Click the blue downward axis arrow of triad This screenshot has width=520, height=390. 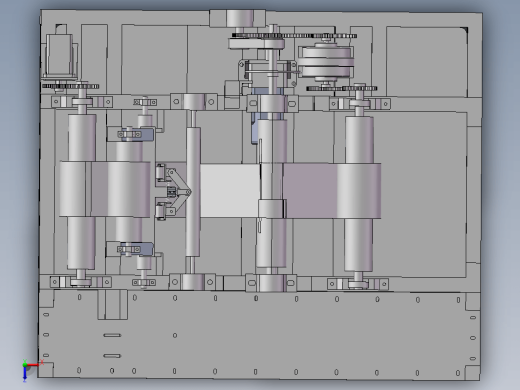point(25,374)
